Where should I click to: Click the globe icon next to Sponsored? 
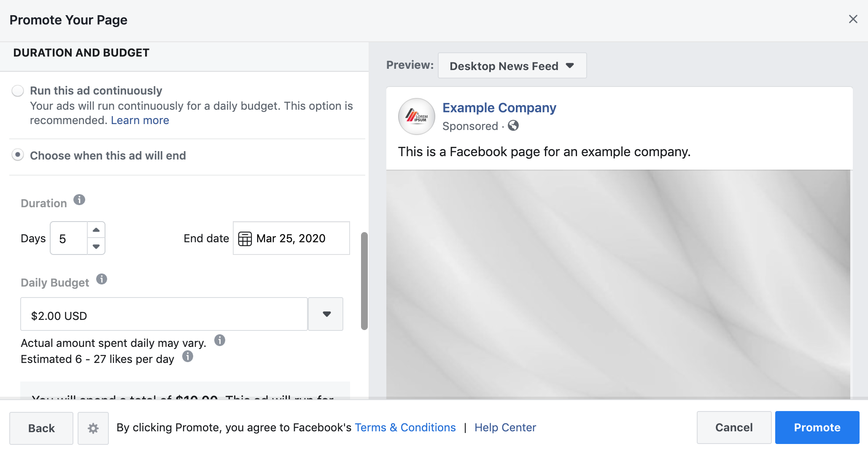513,126
